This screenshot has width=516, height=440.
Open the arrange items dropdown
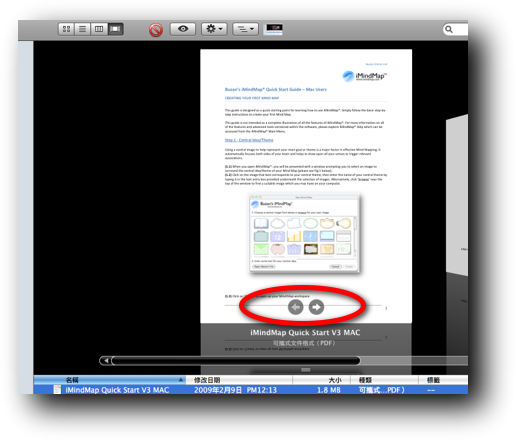tap(245, 29)
